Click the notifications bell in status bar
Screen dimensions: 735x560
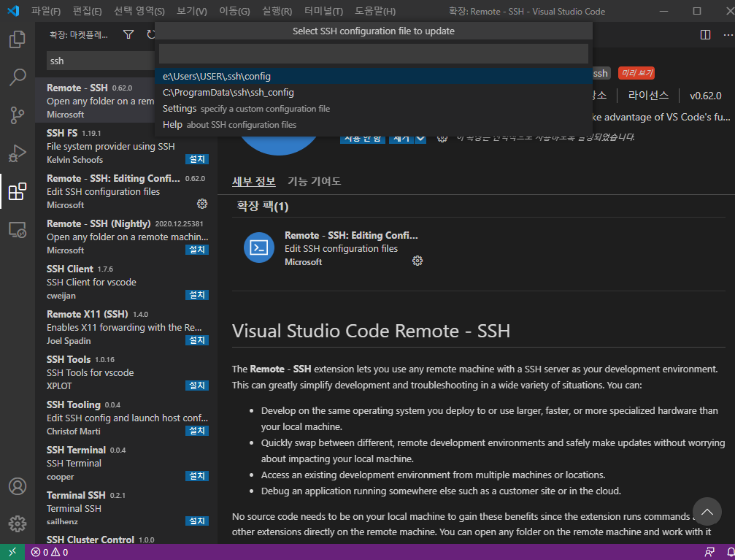pos(731,553)
